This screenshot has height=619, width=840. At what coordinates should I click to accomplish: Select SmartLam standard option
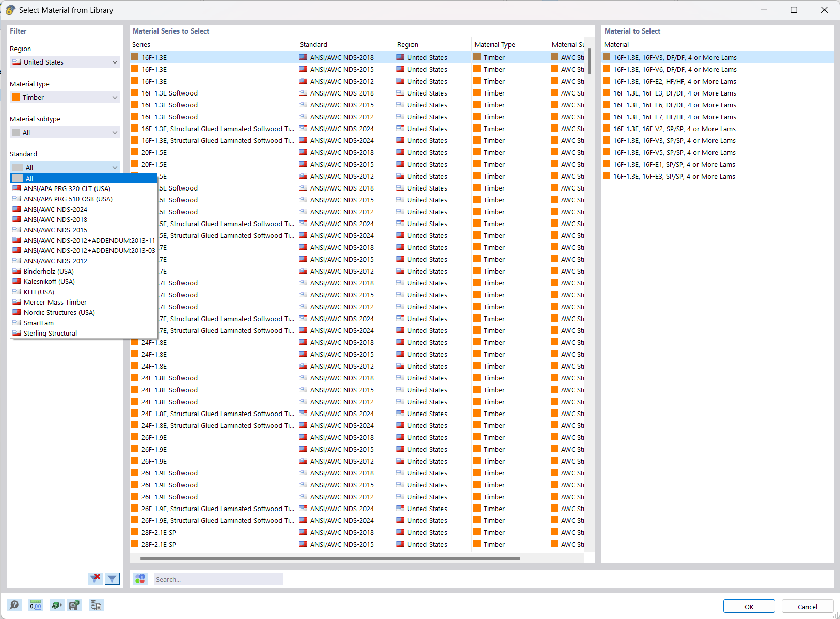click(x=84, y=323)
